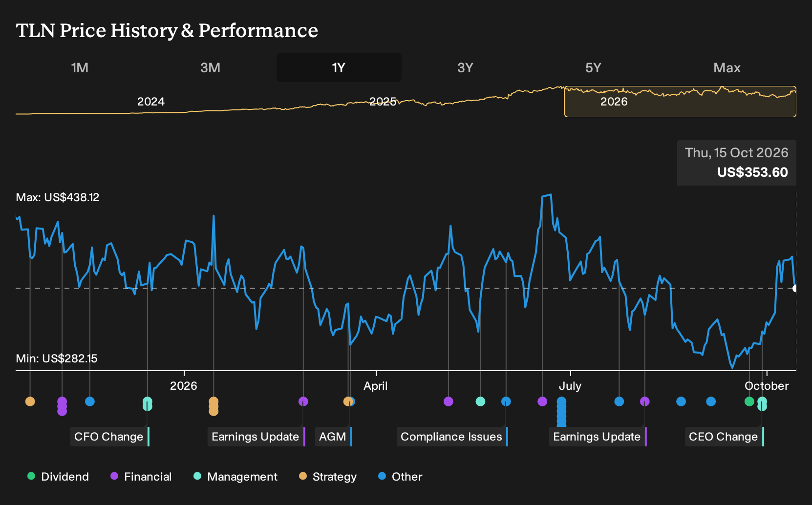This screenshot has width=812, height=505.
Task: Click teal Management dots above CEO Change label
Action: pyautogui.click(x=762, y=404)
